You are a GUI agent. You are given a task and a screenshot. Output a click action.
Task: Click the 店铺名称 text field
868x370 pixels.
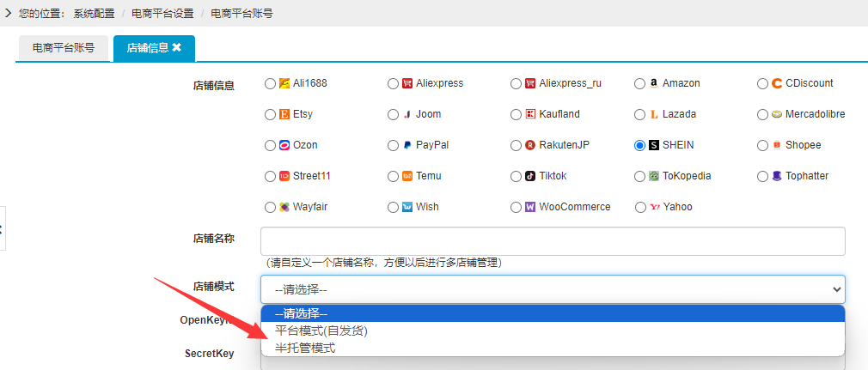click(553, 241)
